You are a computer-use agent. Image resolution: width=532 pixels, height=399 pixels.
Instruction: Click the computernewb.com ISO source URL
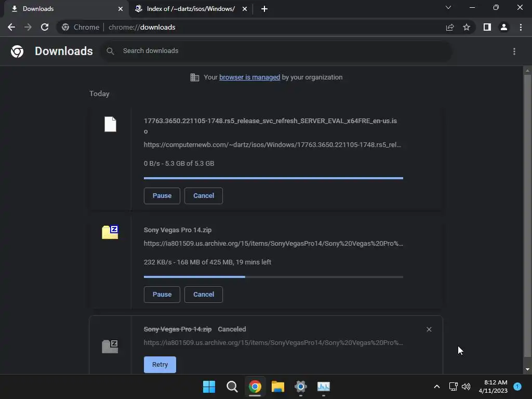pos(272,145)
